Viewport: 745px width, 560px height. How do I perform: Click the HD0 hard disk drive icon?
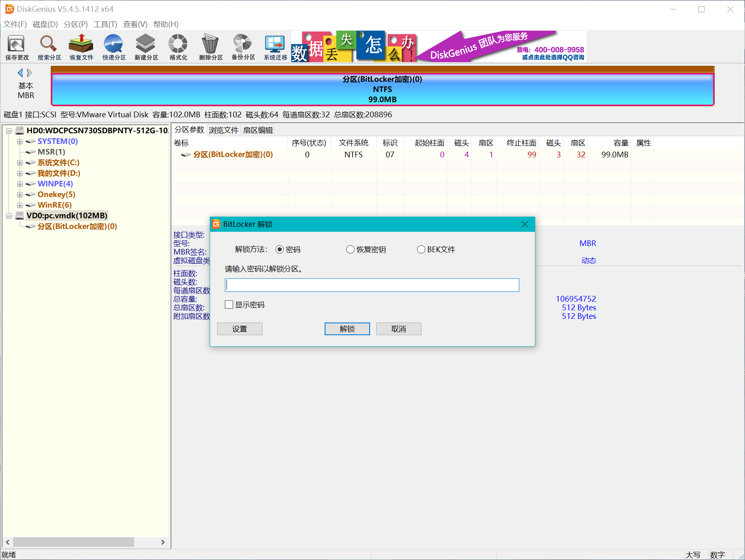point(20,130)
